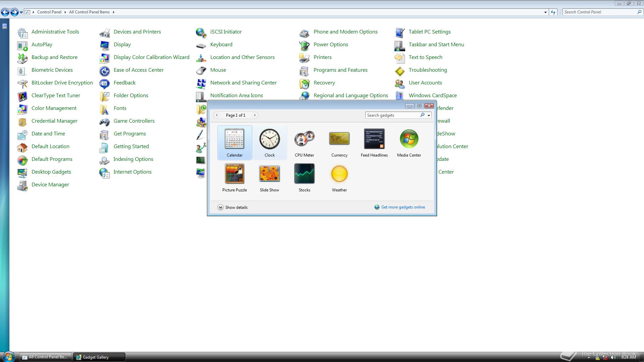Click the Search Control Panel field
The height and width of the screenshot is (362, 644).
(x=599, y=12)
